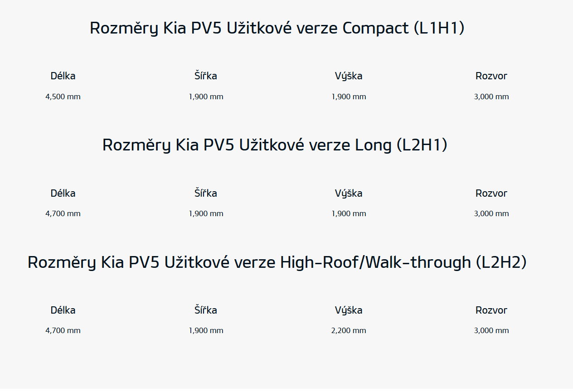This screenshot has width=573, height=392.
Task: Click the 1,900 mm width value for High-Roof
Action: point(206,330)
